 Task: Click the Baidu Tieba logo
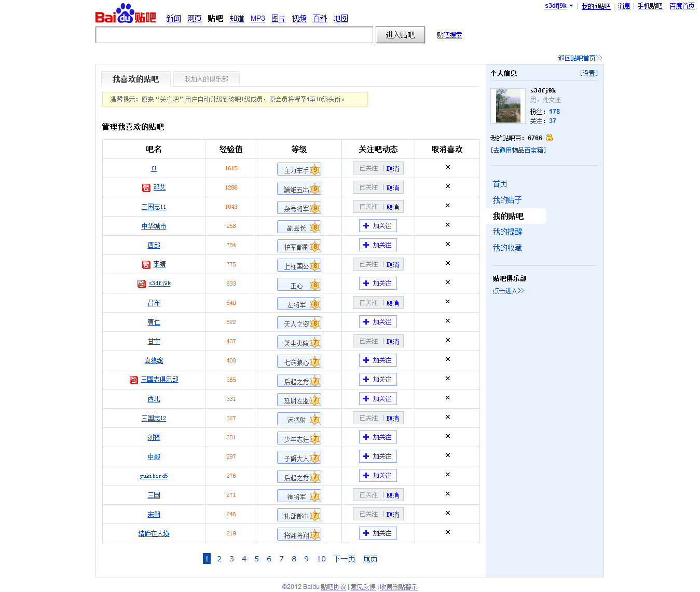pos(126,14)
